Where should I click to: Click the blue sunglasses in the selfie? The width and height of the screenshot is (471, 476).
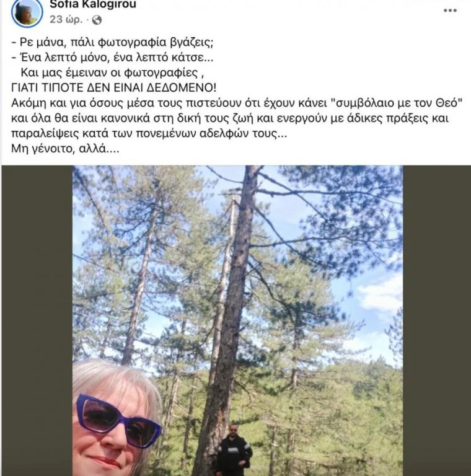(118, 420)
